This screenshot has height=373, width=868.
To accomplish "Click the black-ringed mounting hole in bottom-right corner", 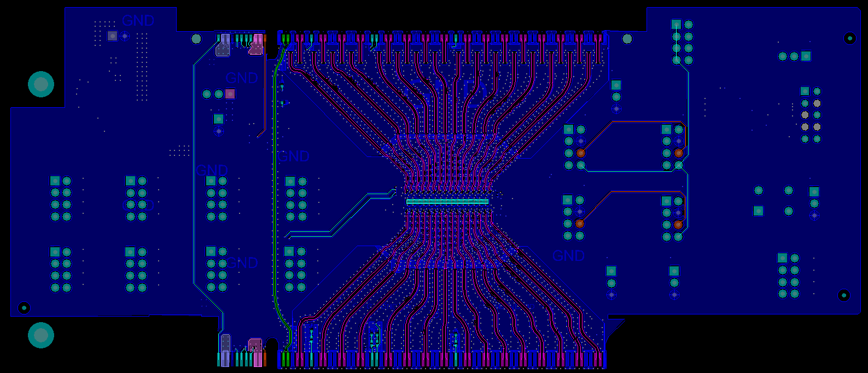I will (x=844, y=295).
